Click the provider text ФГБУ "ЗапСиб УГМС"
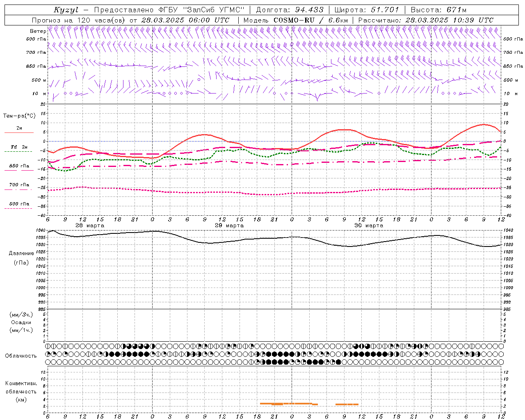Screen dimensions: 525x420 click(x=201, y=10)
